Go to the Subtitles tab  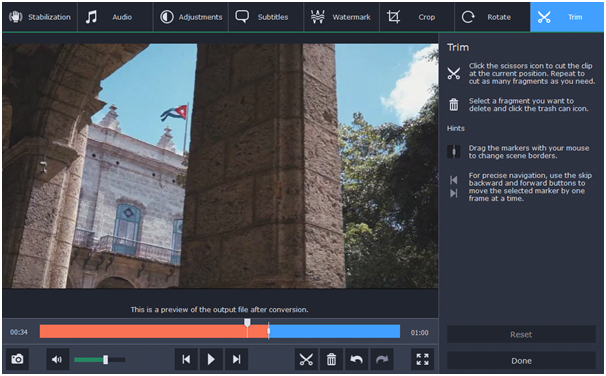click(x=266, y=17)
